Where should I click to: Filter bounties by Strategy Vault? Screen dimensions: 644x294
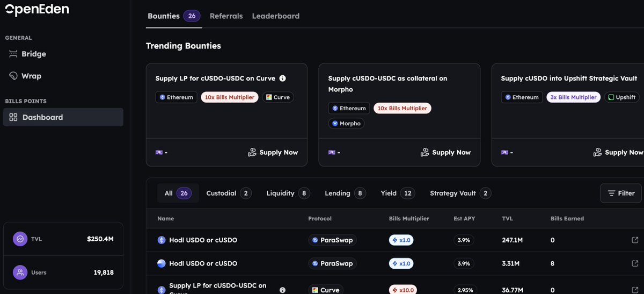click(460, 193)
